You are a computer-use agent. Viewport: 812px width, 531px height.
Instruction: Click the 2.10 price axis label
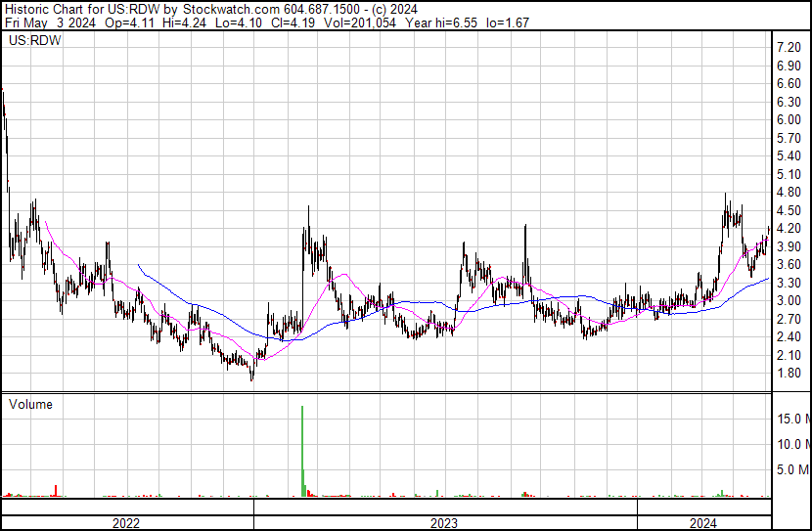789,355
